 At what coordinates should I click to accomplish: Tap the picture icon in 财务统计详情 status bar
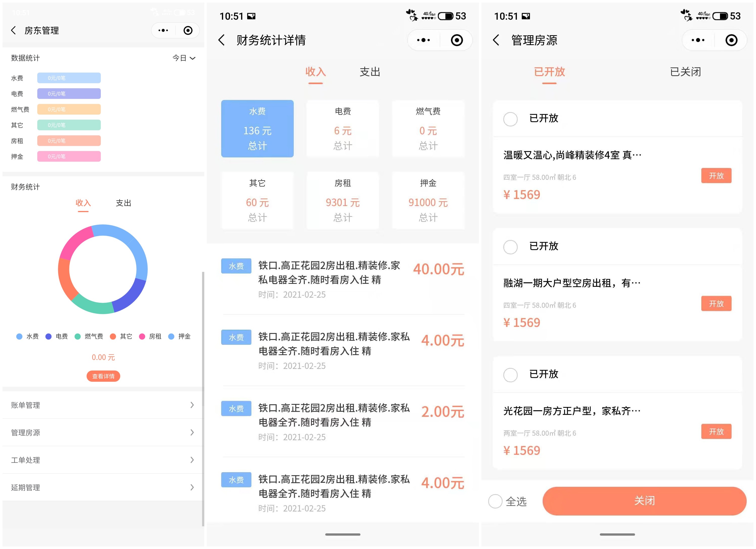point(251,16)
